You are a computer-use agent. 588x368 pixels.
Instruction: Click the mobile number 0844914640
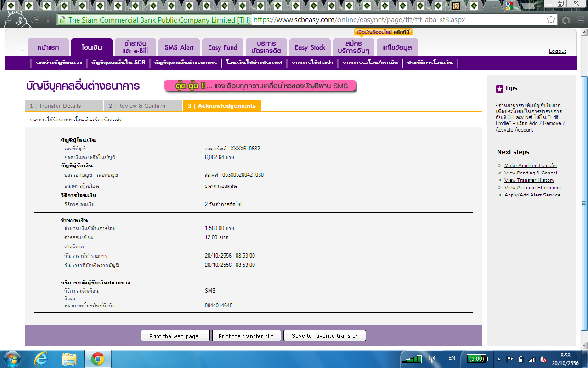[x=219, y=305]
